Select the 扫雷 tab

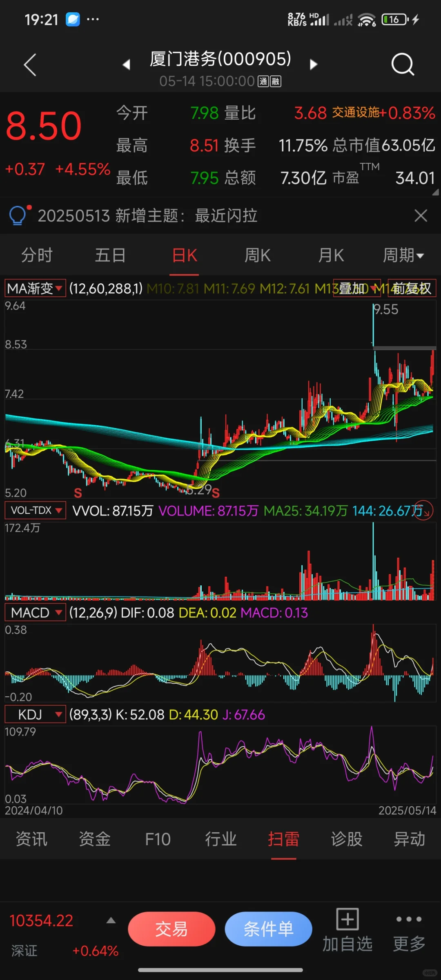coord(283,839)
